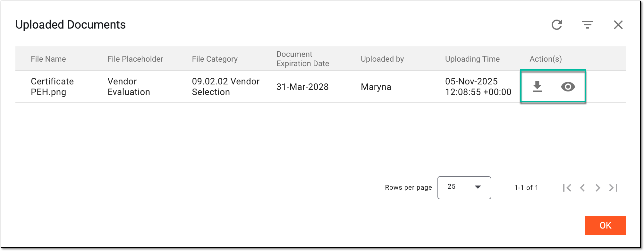Go to the next page
The width and height of the screenshot is (644, 251).
tap(598, 188)
